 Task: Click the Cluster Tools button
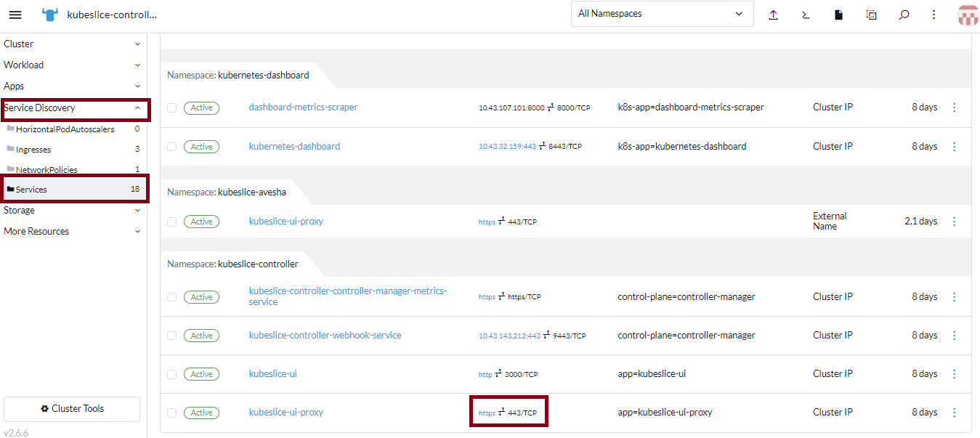coord(72,409)
